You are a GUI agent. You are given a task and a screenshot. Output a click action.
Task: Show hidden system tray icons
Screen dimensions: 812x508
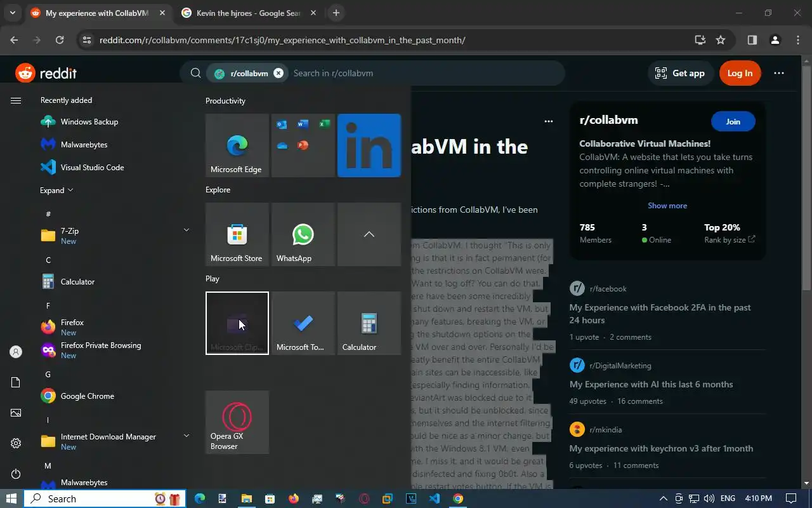tap(664, 498)
